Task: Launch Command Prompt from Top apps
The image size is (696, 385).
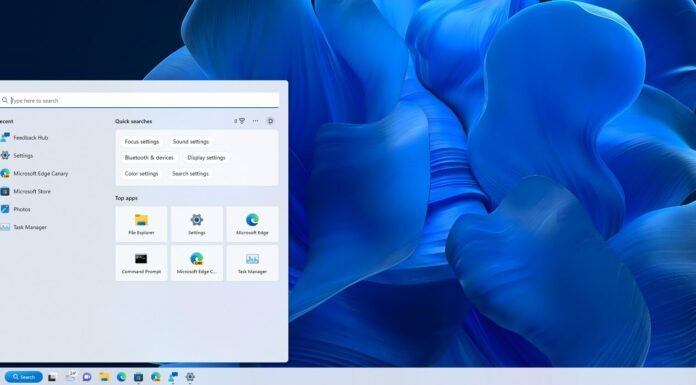Action: 141,263
